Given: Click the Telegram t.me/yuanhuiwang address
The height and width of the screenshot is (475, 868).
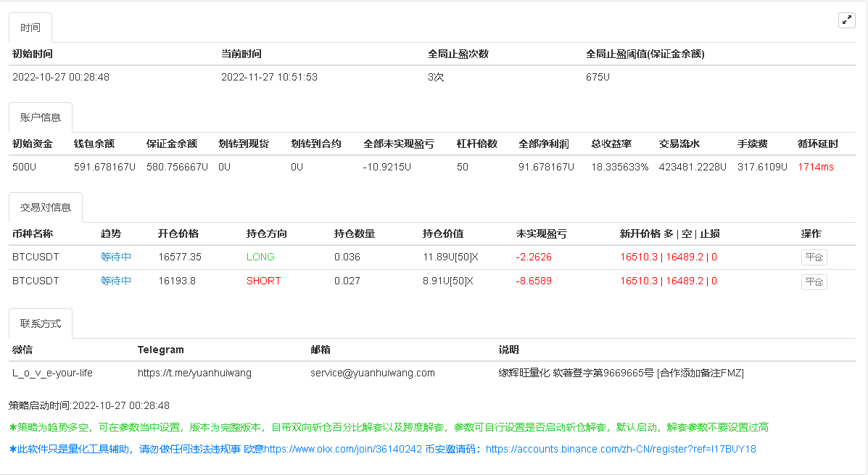Looking at the screenshot, I should (194, 373).
